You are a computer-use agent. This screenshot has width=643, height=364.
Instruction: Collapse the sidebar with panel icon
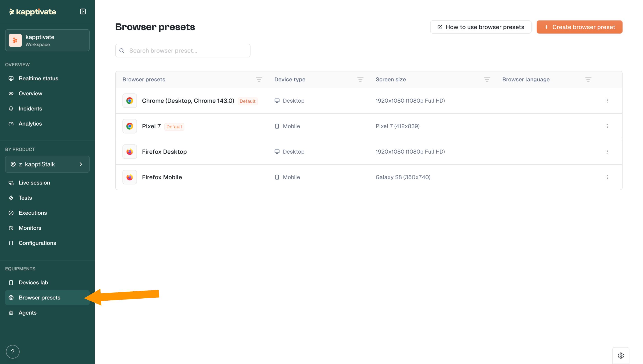click(x=83, y=12)
